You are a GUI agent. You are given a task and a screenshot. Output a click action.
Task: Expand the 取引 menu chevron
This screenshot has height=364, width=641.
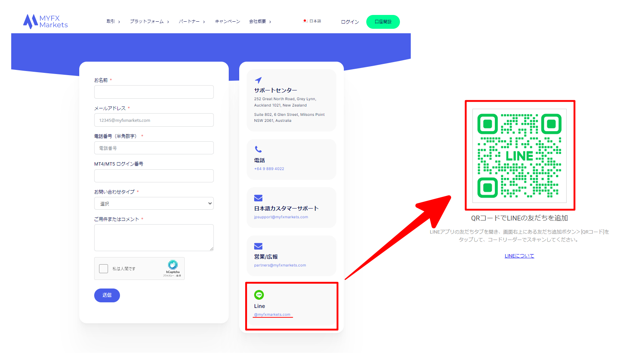119,22
